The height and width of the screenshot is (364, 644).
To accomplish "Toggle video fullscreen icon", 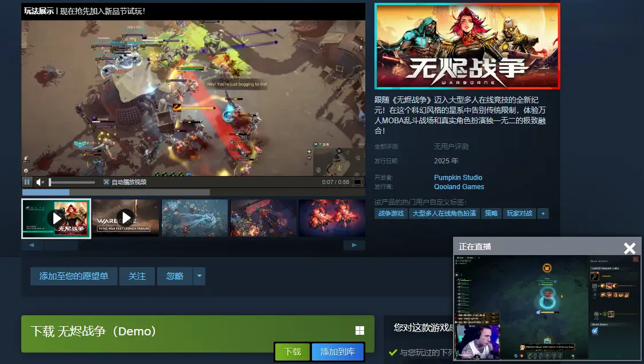I will pos(358,182).
